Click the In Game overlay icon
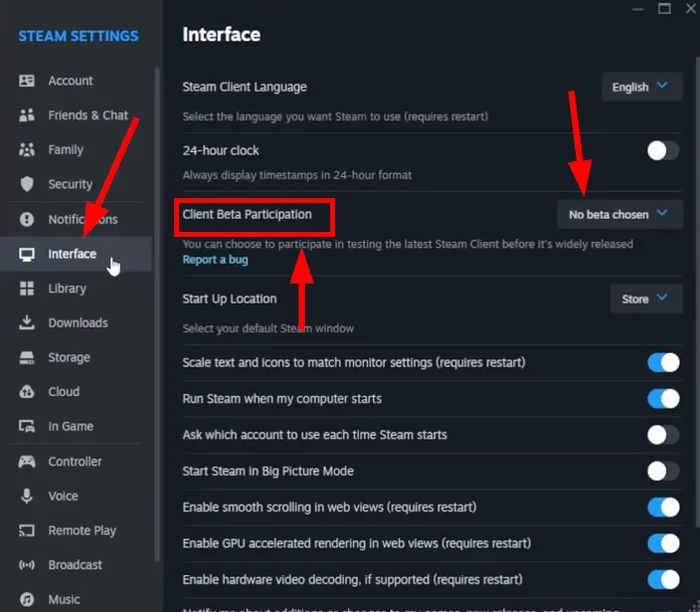The height and width of the screenshot is (612, 700). [27, 427]
